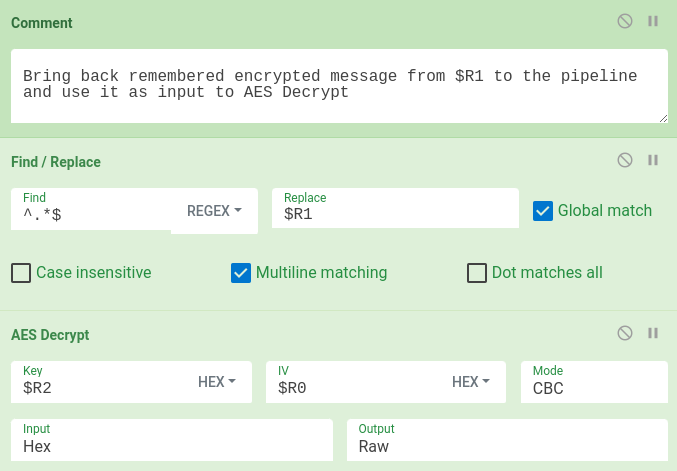Enable Dot matches all option
The width and height of the screenshot is (677, 471).
click(x=477, y=273)
